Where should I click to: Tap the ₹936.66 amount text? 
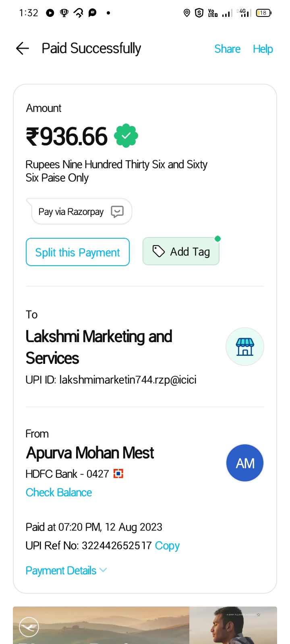pos(67,136)
